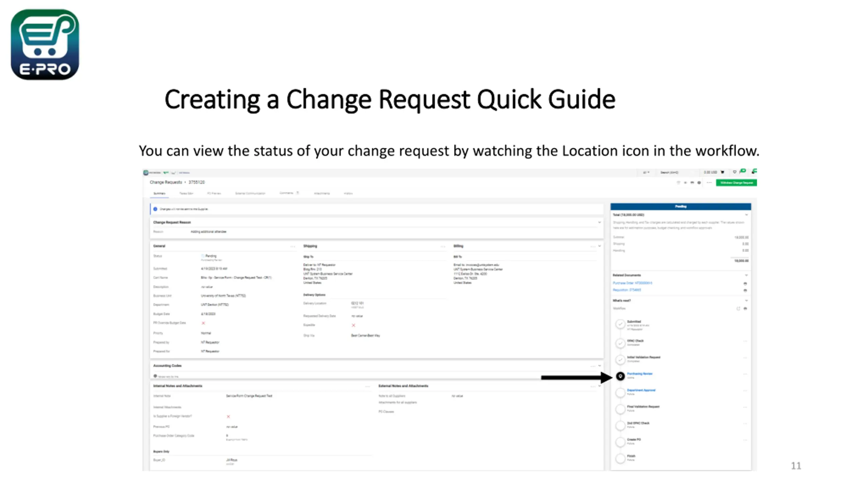This screenshot has width=868, height=488.
Task: Click the blue info icon in the banner
Action: (155, 209)
